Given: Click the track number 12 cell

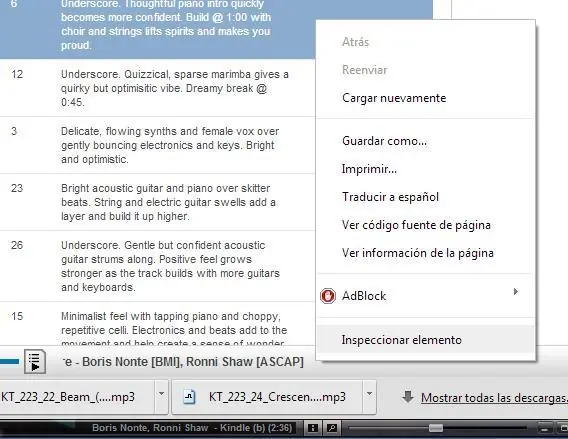Looking at the screenshot, I should click(17, 74).
